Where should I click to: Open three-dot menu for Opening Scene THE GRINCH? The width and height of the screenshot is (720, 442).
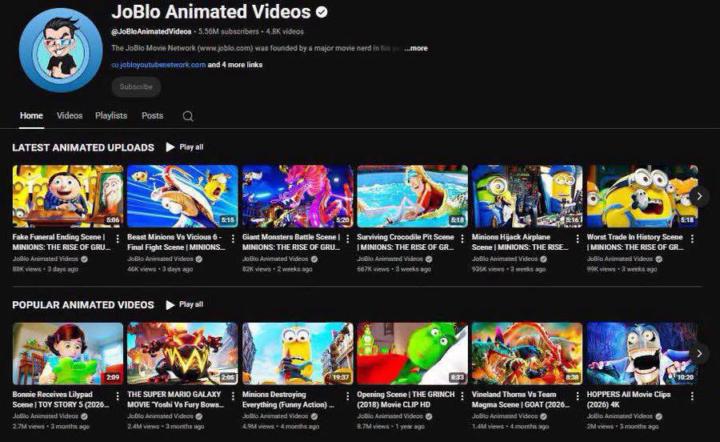coord(462,396)
